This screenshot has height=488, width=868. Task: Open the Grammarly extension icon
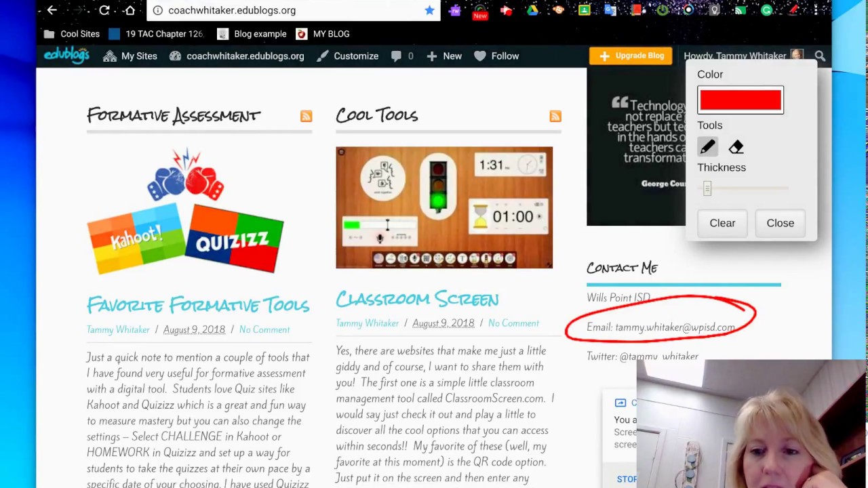[766, 10]
